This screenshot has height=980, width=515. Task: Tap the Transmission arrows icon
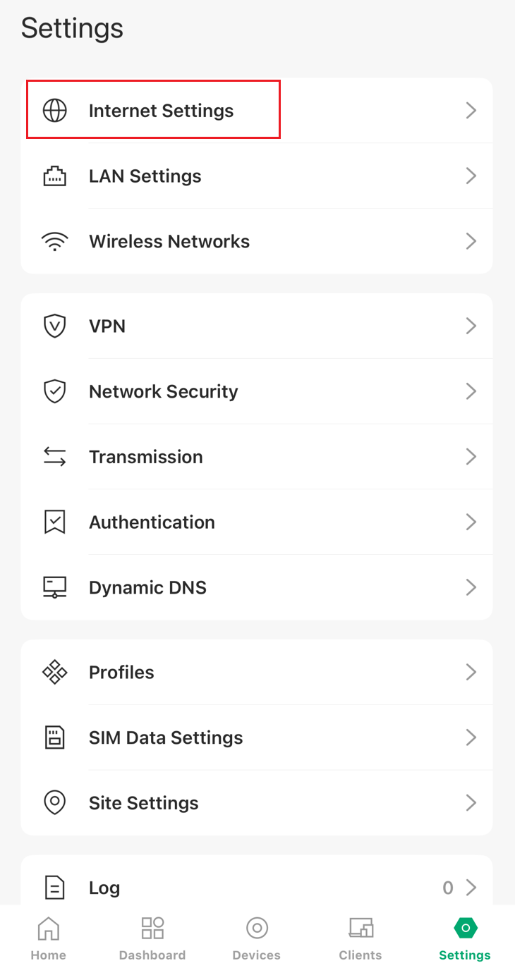click(54, 457)
